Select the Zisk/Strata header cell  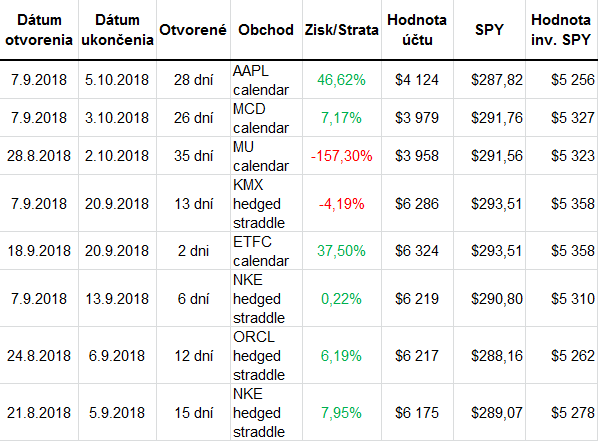[342, 30]
